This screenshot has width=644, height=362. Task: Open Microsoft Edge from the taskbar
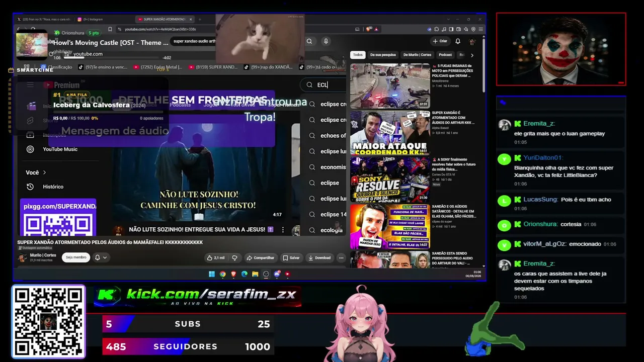click(245, 274)
